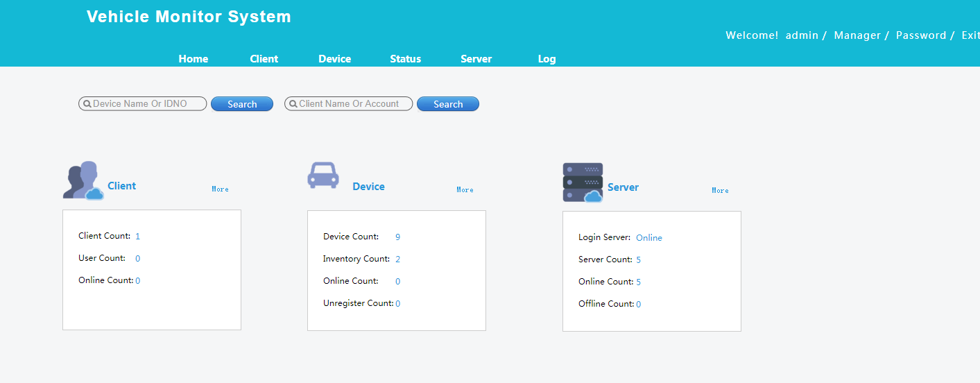980x383 pixels.
Task: Click the Unregister Count value
Action: (x=398, y=304)
